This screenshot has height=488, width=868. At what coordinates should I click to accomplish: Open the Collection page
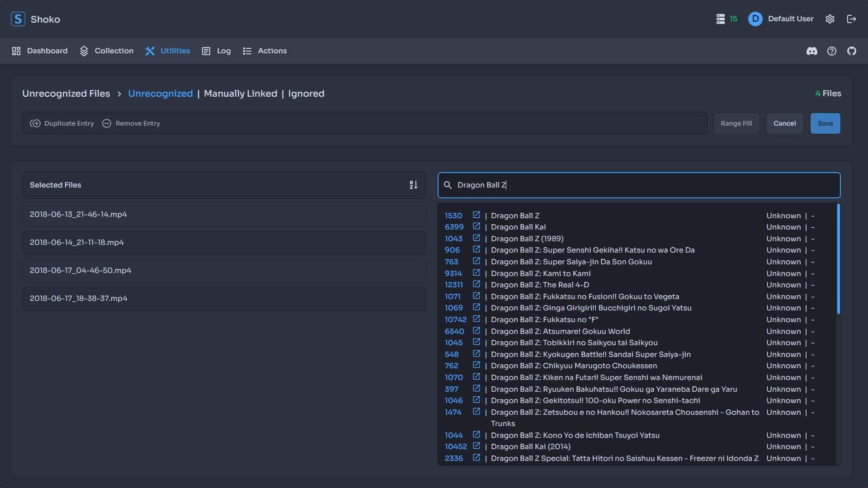[x=107, y=51]
